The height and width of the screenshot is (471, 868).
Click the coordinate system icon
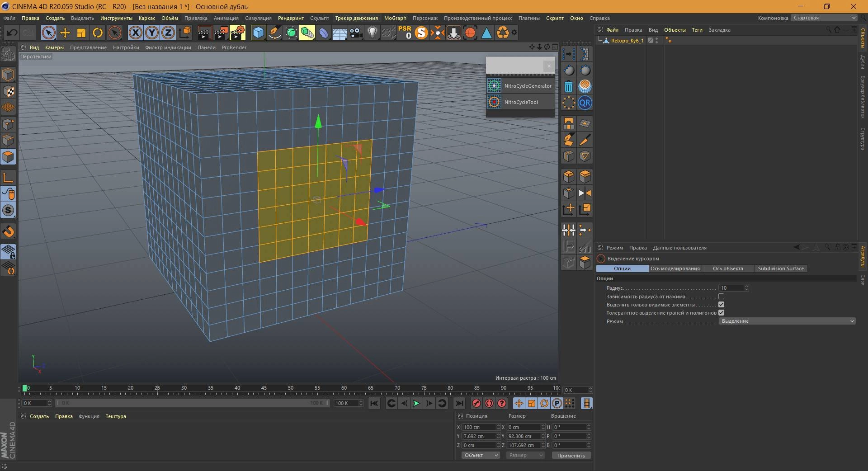click(185, 33)
